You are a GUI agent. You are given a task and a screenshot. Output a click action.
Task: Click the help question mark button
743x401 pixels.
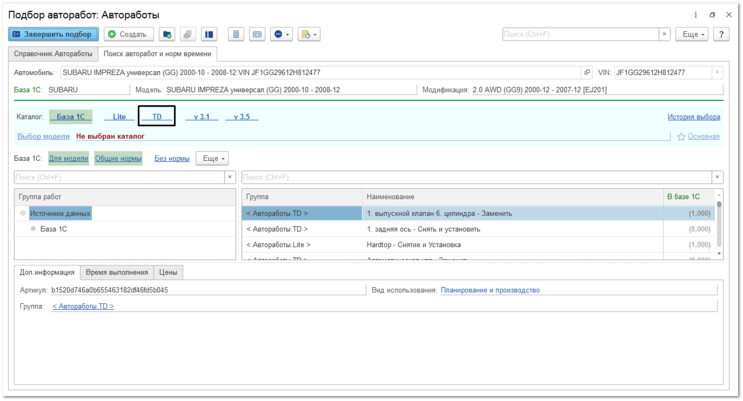coord(721,34)
